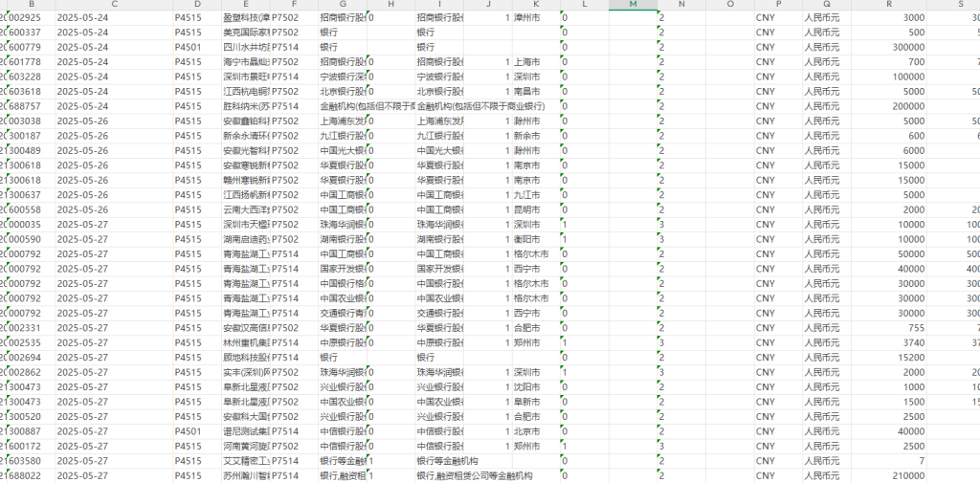
Task: Select column header R
Action: pyautogui.click(x=889, y=5)
